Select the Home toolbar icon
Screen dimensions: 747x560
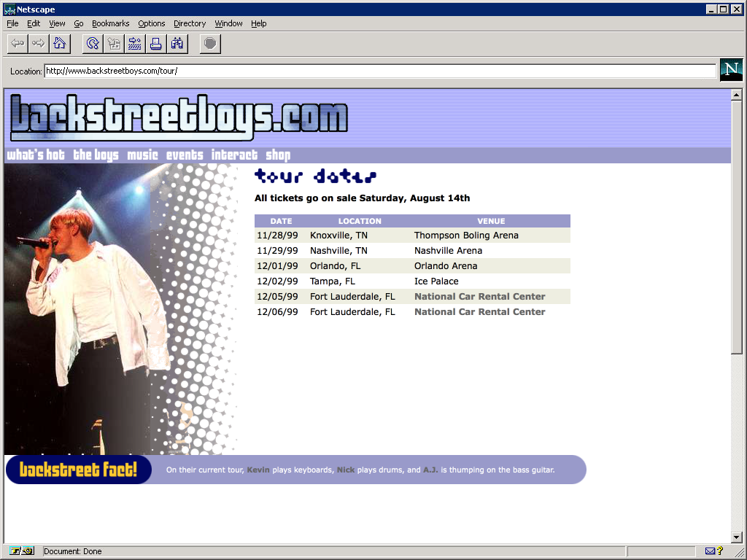(x=60, y=43)
